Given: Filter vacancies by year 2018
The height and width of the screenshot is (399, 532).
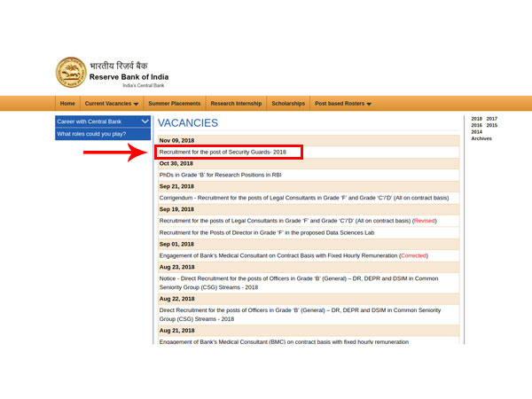Looking at the screenshot, I should point(476,119).
